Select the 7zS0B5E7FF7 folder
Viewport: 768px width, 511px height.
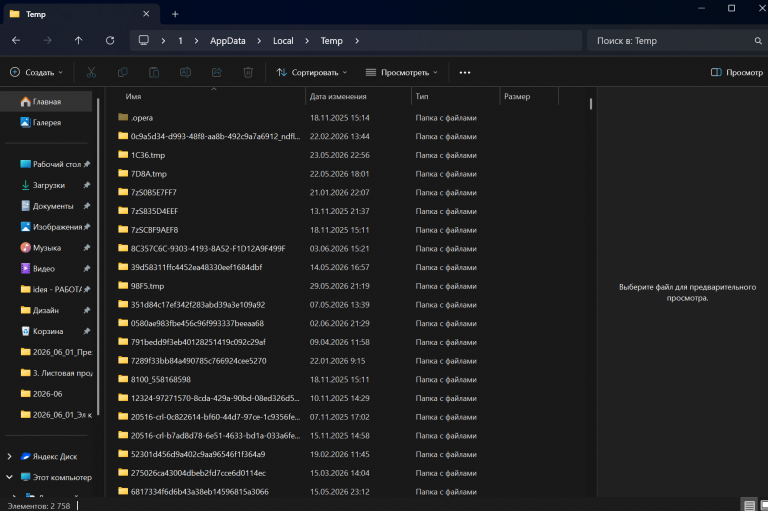pyautogui.click(x=147, y=193)
